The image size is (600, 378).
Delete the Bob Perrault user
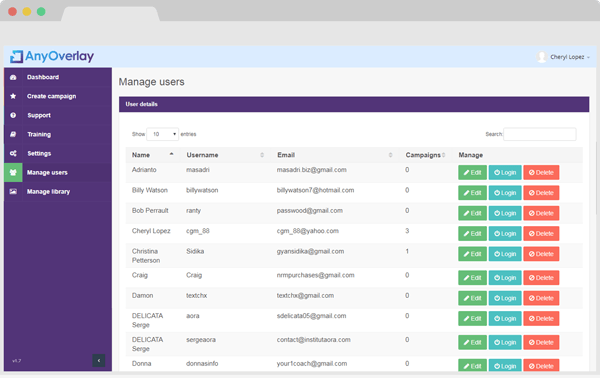pyautogui.click(x=541, y=213)
